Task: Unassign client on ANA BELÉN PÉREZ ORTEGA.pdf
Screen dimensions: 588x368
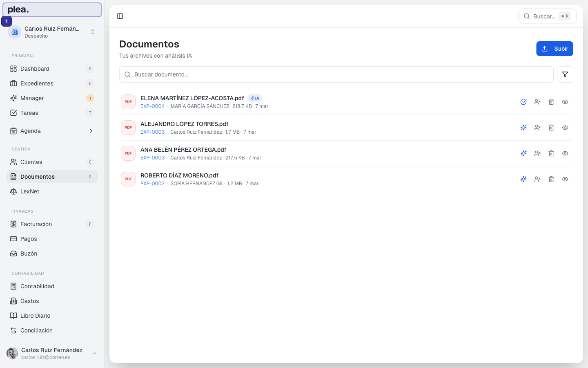Action: [537, 153]
